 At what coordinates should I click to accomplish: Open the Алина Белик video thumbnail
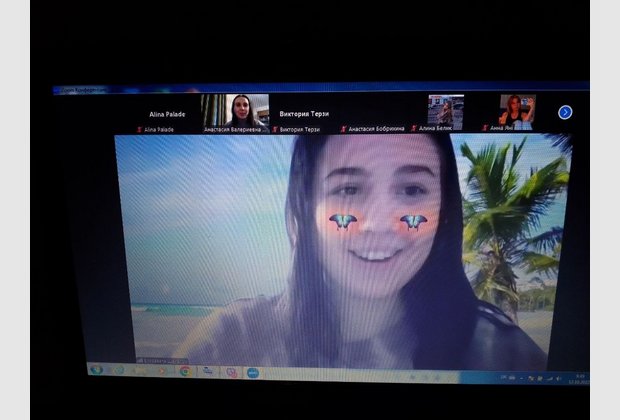pyautogui.click(x=446, y=113)
